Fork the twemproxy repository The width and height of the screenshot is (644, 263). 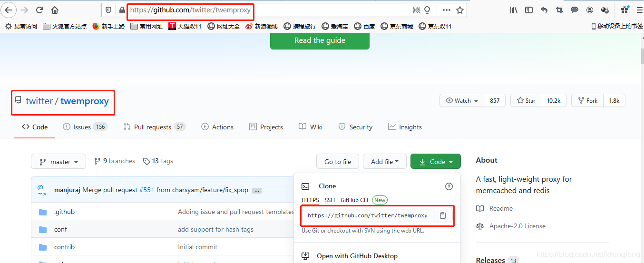tap(587, 100)
